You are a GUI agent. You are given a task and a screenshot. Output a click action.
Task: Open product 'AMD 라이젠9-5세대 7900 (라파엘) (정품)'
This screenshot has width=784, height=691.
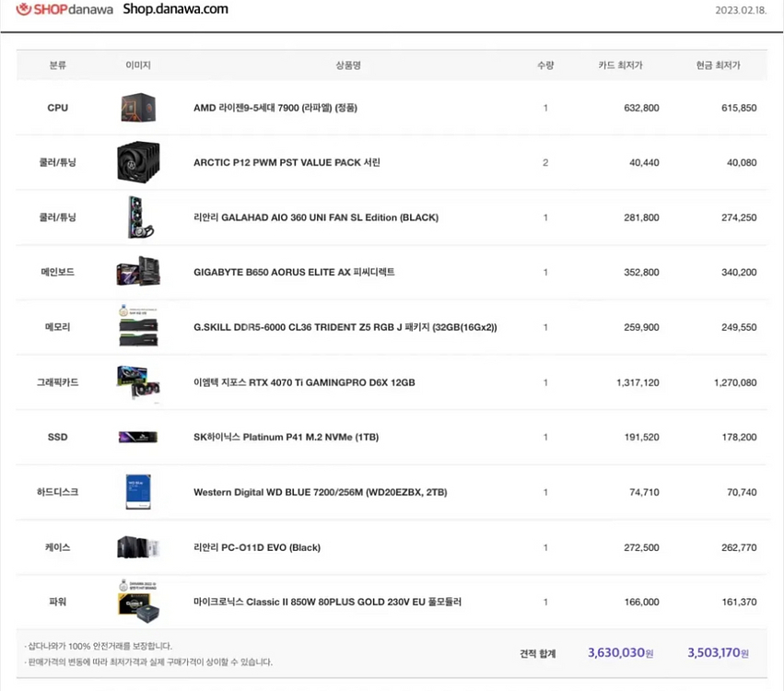[x=275, y=108]
